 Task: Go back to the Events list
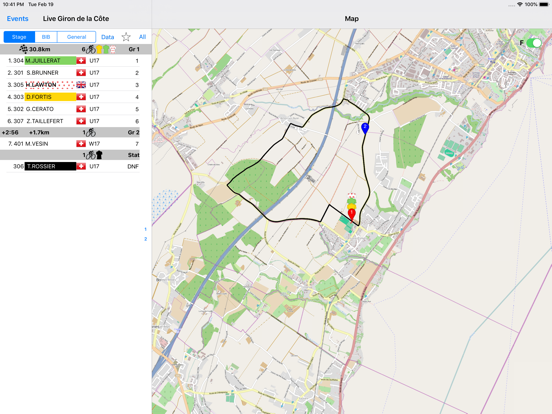(x=17, y=19)
